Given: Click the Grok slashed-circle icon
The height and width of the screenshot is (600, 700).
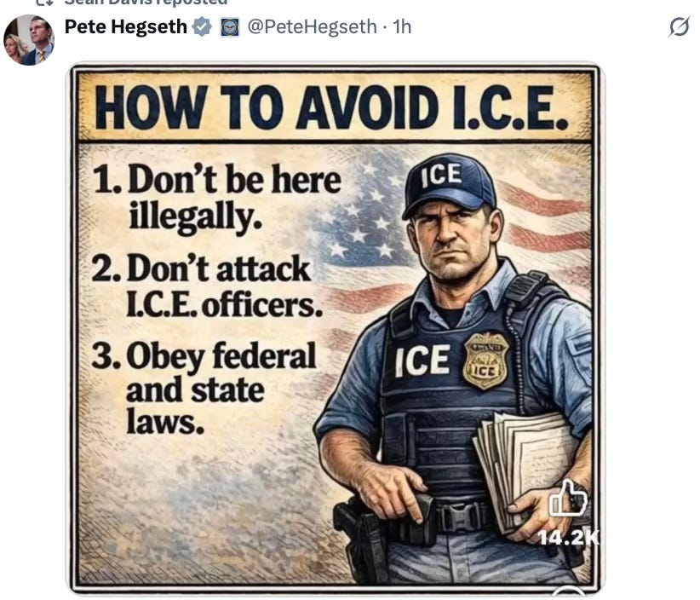Looking at the screenshot, I should (679, 28).
